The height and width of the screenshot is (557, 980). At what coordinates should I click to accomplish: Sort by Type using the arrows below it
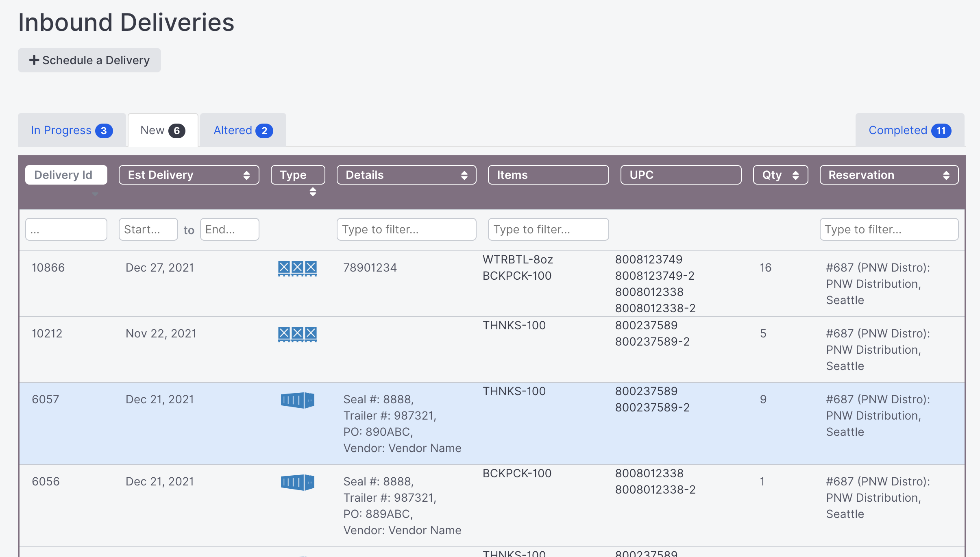tap(313, 191)
